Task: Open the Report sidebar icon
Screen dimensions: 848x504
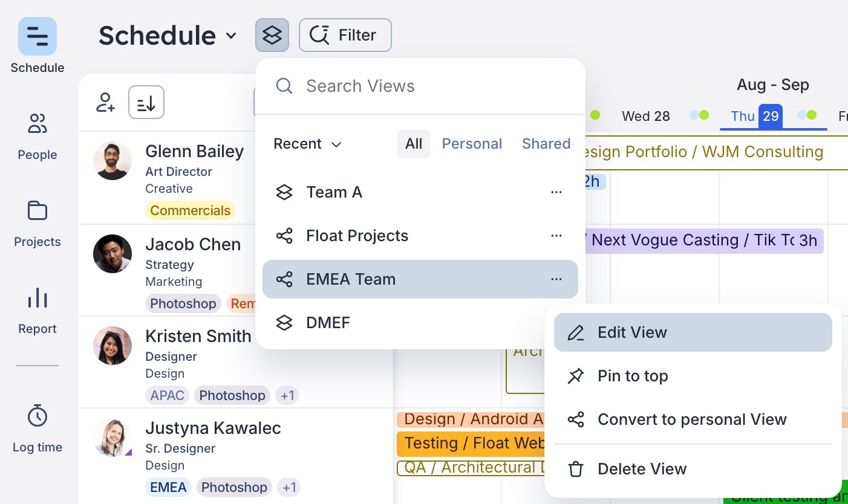Action: pos(38,311)
